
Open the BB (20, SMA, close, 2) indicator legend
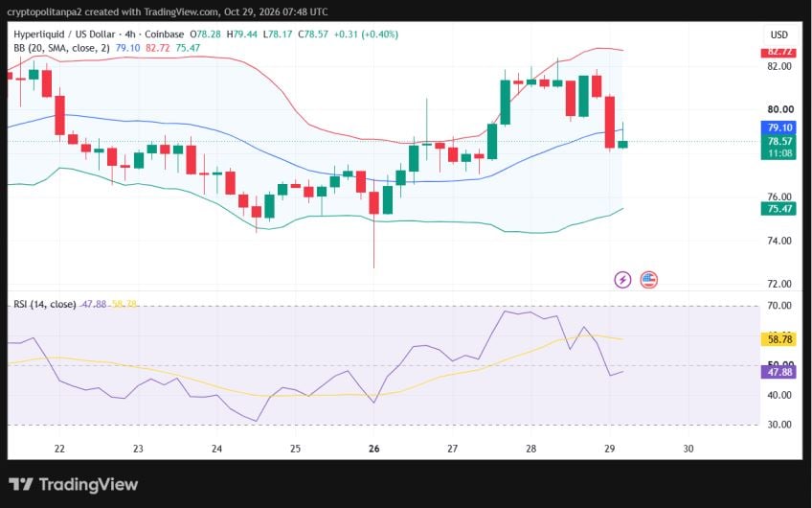coord(61,48)
